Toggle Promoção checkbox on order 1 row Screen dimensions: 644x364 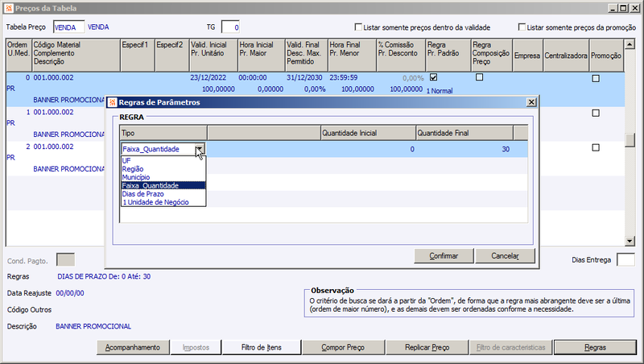[x=596, y=113]
